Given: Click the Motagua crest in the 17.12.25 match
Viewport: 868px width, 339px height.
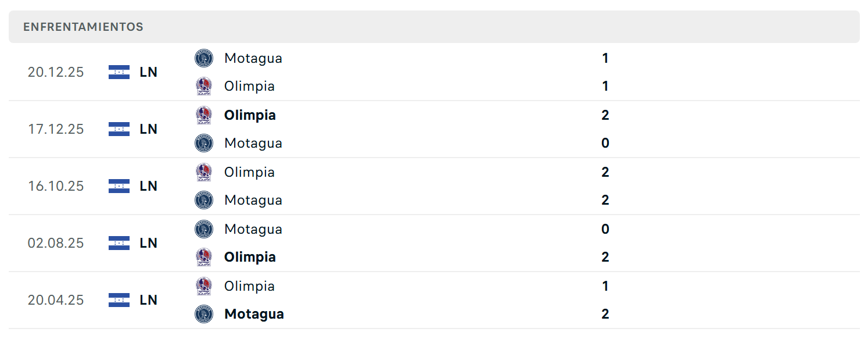Looking at the screenshot, I should (204, 143).
